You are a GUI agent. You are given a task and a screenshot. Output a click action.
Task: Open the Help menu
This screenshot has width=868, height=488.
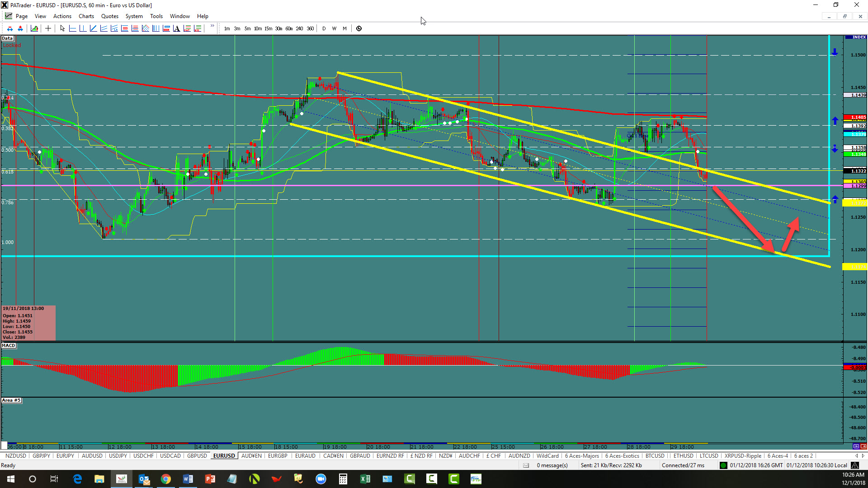(x=203, y=16)
